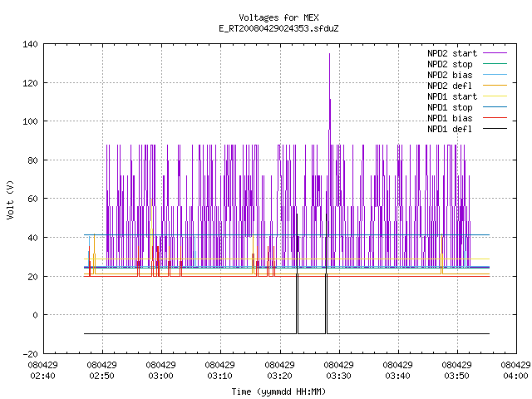Click the 'Volt (V)' y-axis label
The height and width of the screenshot is (399, 532).
[x=10, y=199]
